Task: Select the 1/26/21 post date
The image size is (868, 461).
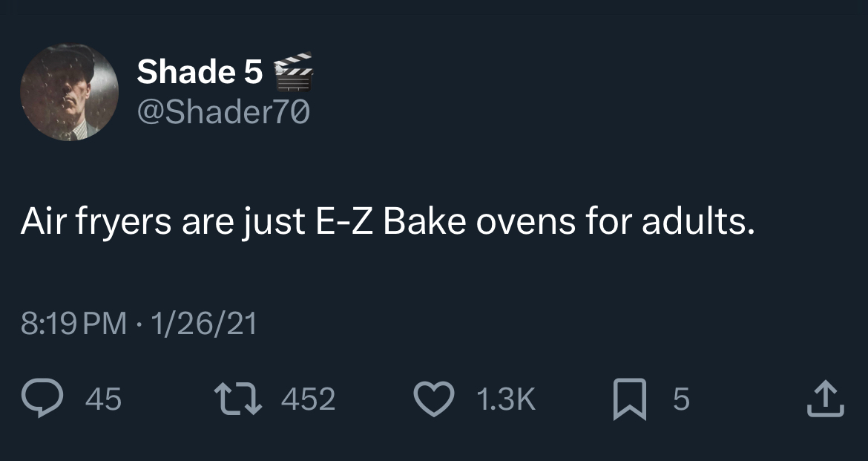Action: [203, 324]
